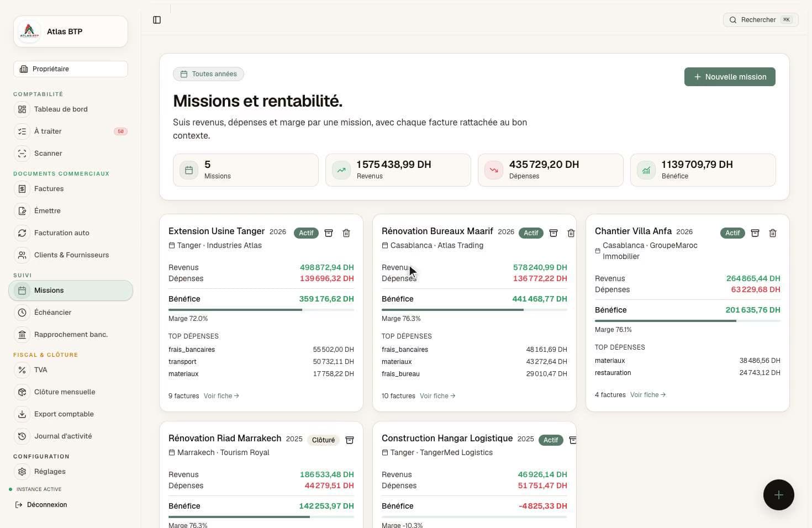This screenshot has width=812, height=528.
Task: Click the 1 575 438,99 DH revenue total
Action: 394,165
